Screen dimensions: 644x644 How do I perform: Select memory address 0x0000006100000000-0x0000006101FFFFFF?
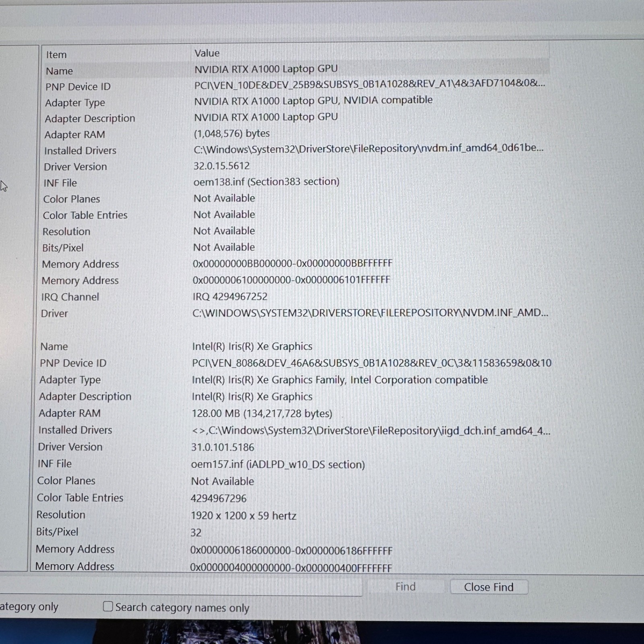coord(291,280)
